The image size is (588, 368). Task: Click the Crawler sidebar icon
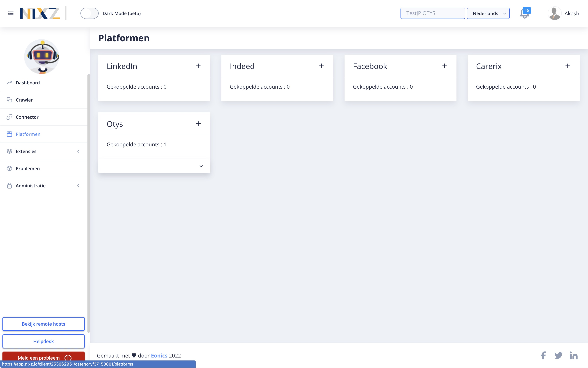tap(9, 100)
